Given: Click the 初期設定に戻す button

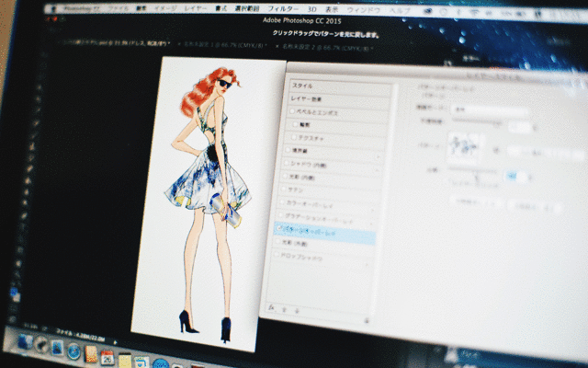Looking at the screenshot, I should pyautogui.click(x=526, y=206).
